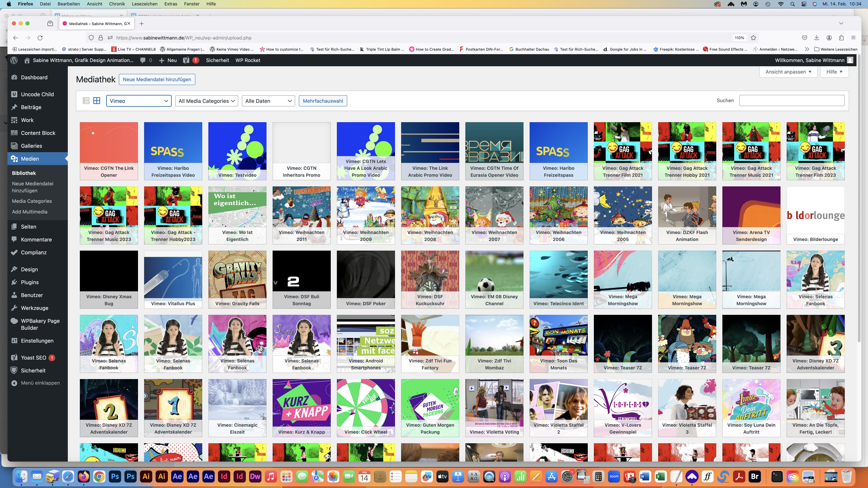868x488 pixels.
Task: Open Vimeo: Weihnachten 2011 thumbnail
Action: coord(302,215)
